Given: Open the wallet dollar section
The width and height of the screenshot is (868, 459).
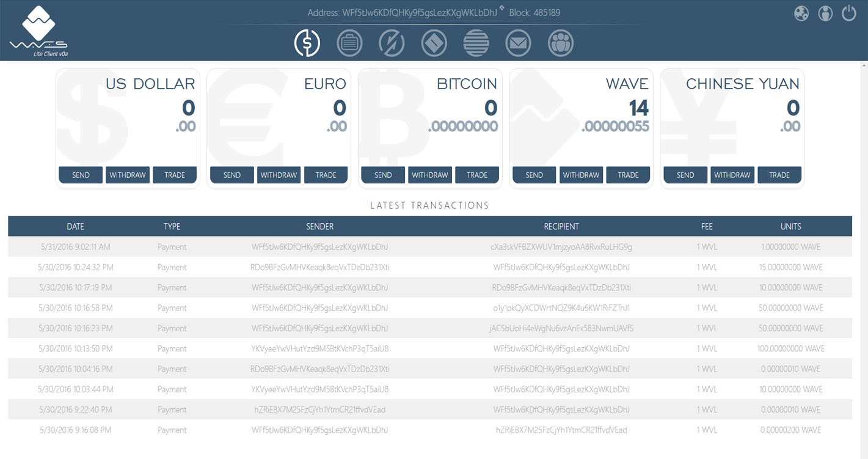Looking at the screenshot, I should click(x=307, y=43).
